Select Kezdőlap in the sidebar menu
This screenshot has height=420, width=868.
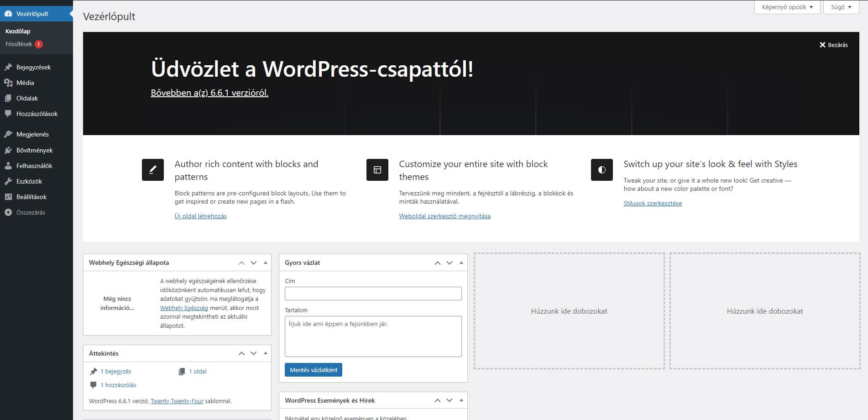click(18, 31)
